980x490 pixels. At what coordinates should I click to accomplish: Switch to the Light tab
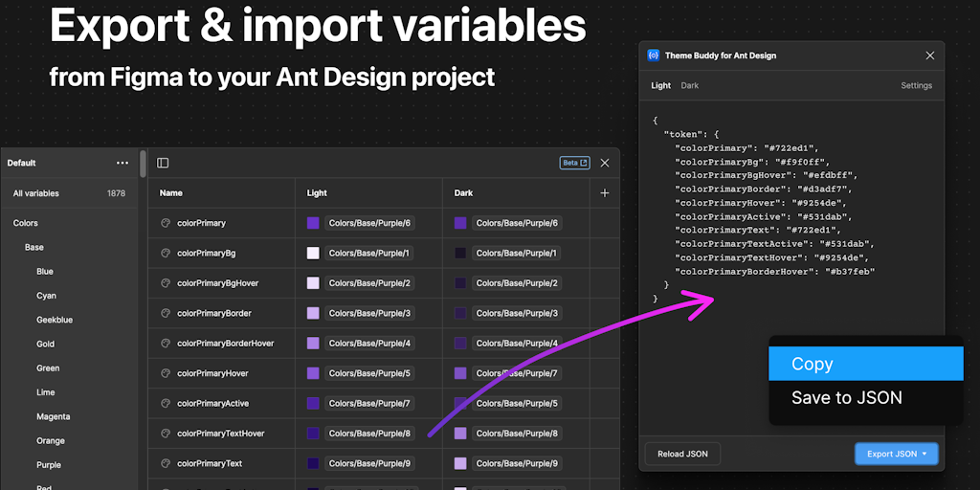(x=660, y=86)
